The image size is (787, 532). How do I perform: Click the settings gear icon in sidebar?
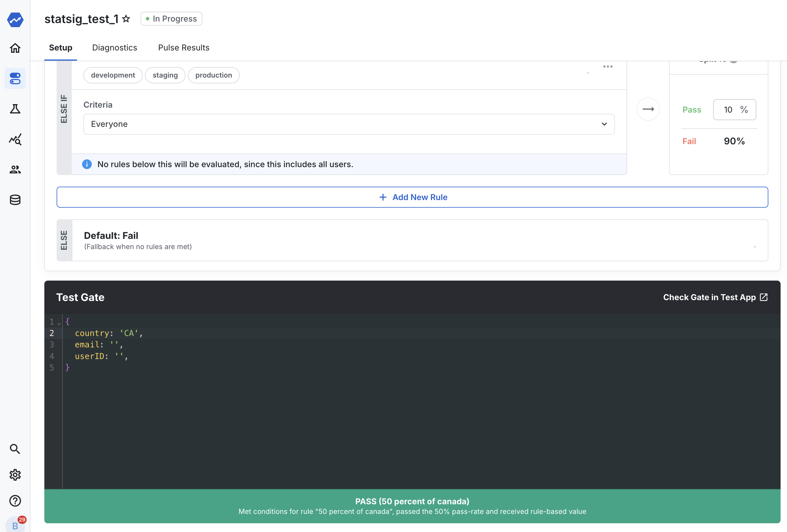pyautogui.click(x=15, y=475)
